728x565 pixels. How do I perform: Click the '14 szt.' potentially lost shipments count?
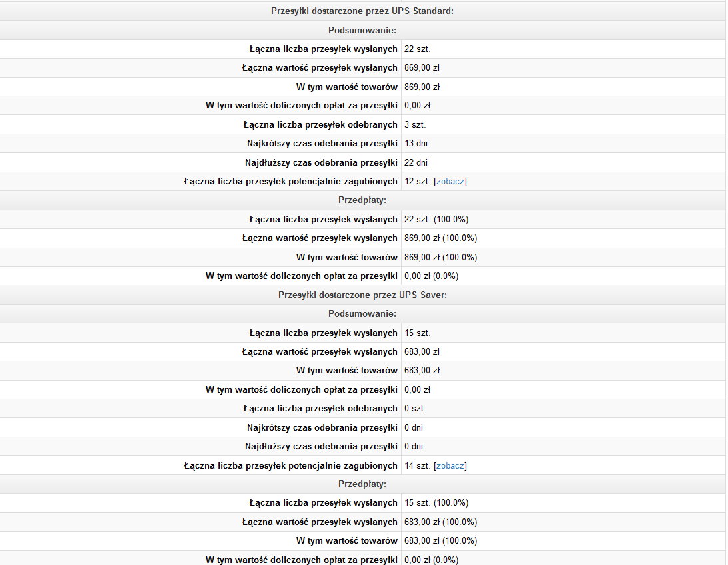click(418, 466)
